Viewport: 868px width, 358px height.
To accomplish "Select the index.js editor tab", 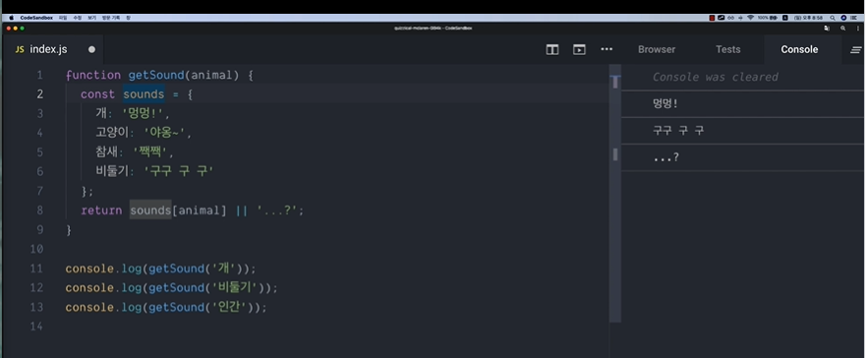I will 53,49.
